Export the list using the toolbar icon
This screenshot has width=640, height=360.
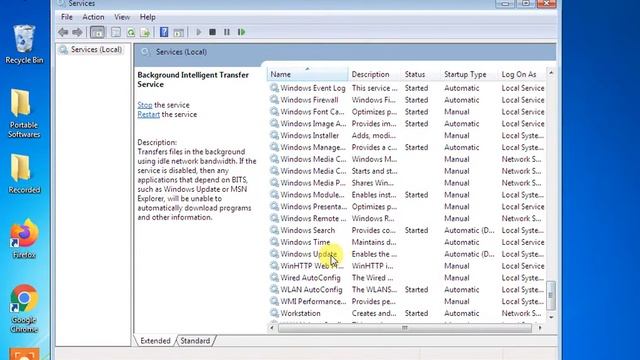(x=145, y=32)
